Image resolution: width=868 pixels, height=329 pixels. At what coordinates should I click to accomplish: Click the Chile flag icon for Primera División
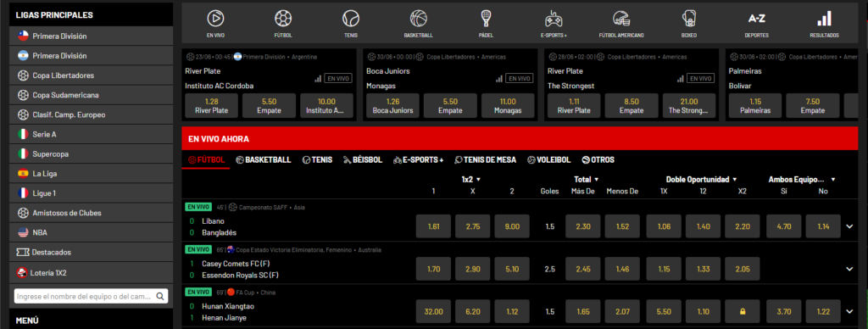[x=23, y=36]
